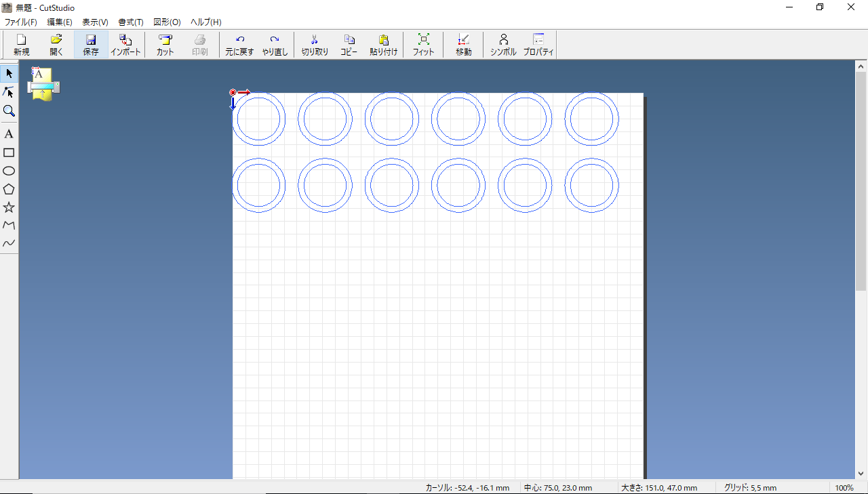
Task: Open the ファイル(F) menu
Action: 21,22
